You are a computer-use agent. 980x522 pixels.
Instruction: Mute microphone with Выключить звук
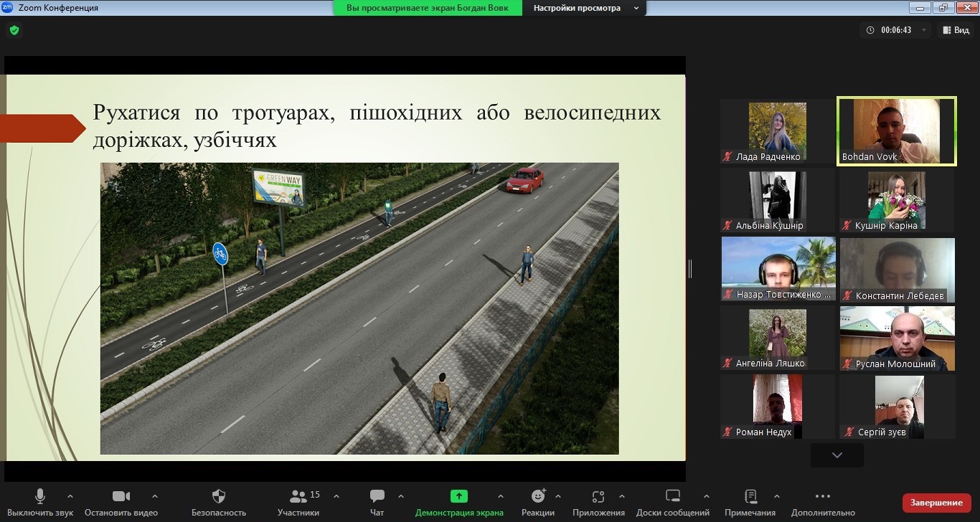click(x=40, y=496)
